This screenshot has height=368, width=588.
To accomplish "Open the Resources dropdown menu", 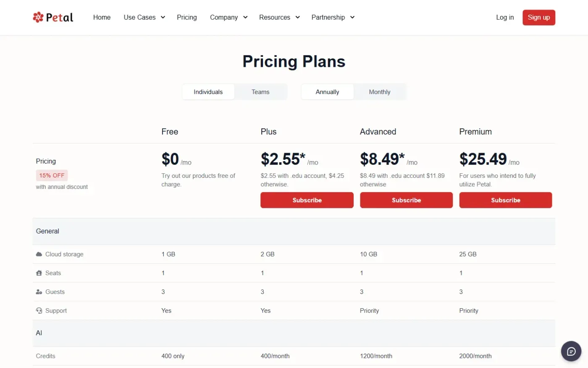I will (x=279, y=17).
